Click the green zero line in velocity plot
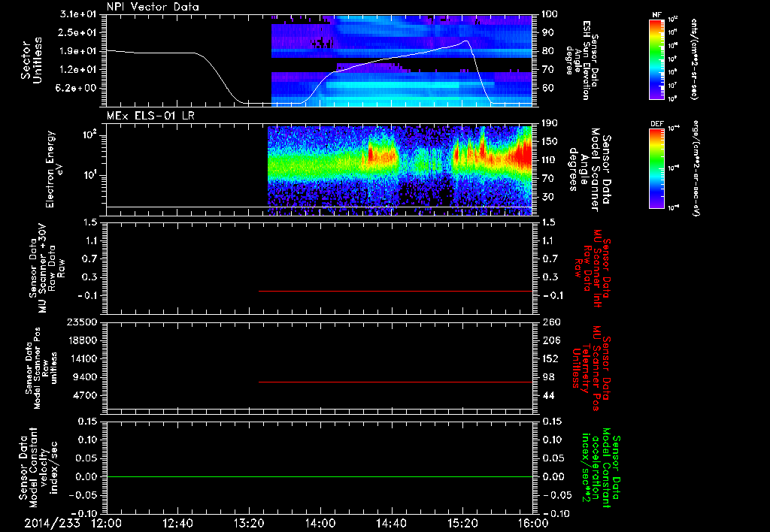The height and width of the screenshot is (532, 770). pos(320,476)
